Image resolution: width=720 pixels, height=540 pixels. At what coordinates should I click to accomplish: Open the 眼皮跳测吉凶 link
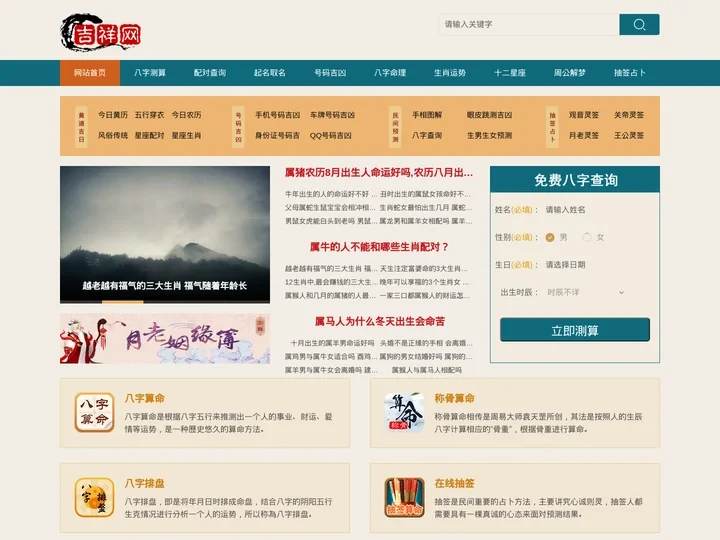[489, 115]
